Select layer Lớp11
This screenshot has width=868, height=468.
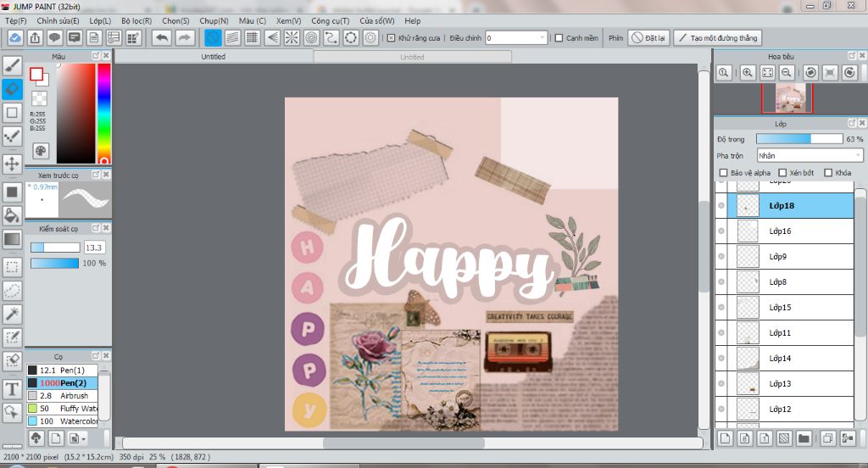[784, 332]
